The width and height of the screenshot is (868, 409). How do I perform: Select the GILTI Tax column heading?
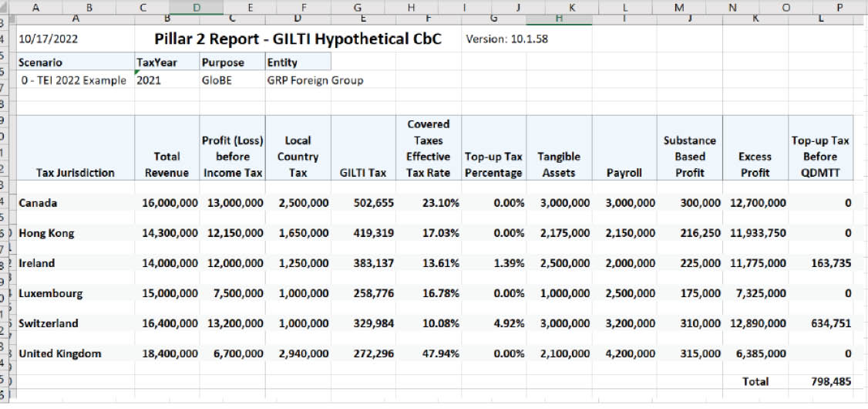(x=364, y=148)
